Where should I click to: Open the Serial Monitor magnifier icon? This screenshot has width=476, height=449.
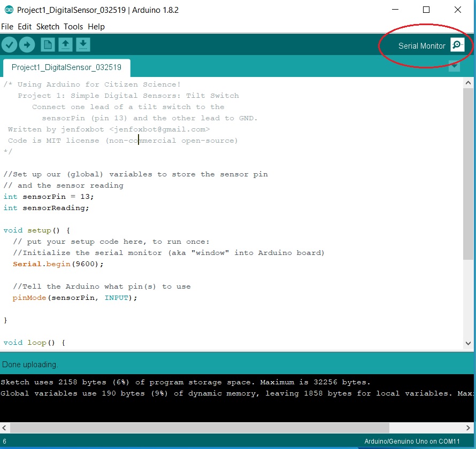(x=457, y=45)
